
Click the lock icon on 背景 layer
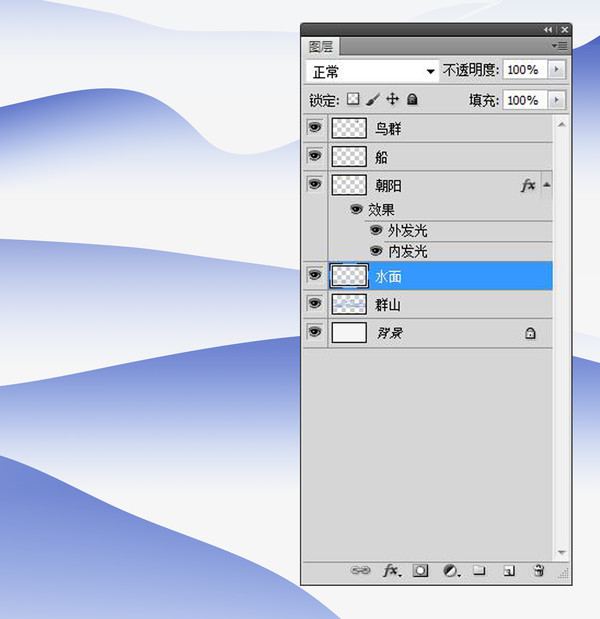coord(530,333)
